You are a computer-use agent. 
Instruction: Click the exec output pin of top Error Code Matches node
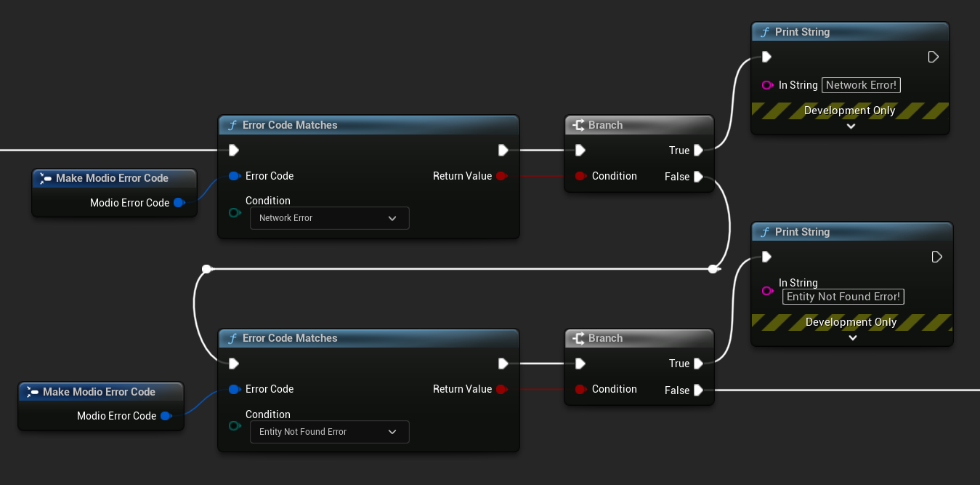coord(503,151)
